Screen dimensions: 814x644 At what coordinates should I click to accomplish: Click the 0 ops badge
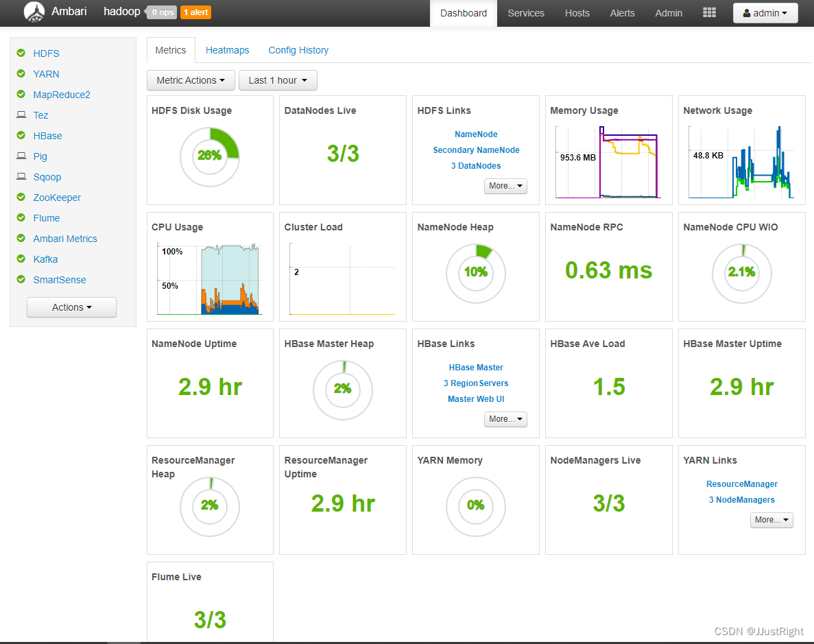[x=163, y=12]
